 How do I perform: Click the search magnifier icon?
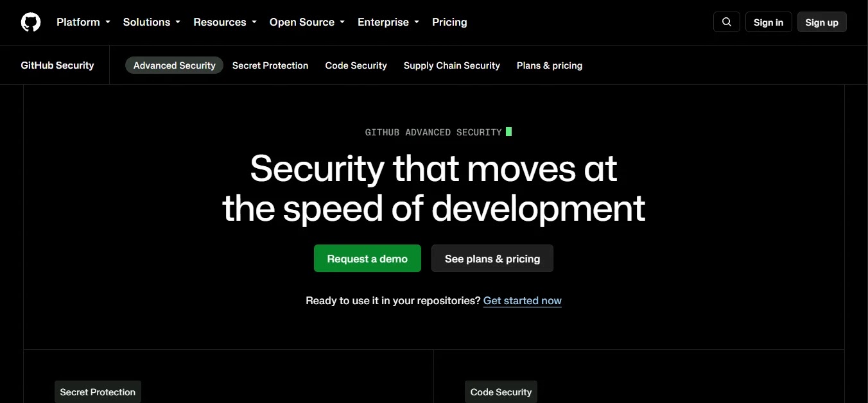(727, 22)
